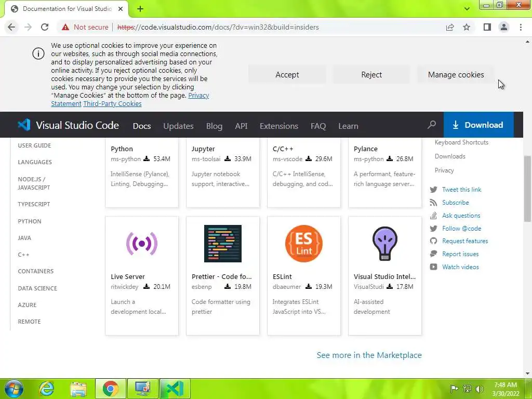The height and width of the screenshot is (399, 532).
Task: Click the volume speaker tray icon
Action: 479,389
